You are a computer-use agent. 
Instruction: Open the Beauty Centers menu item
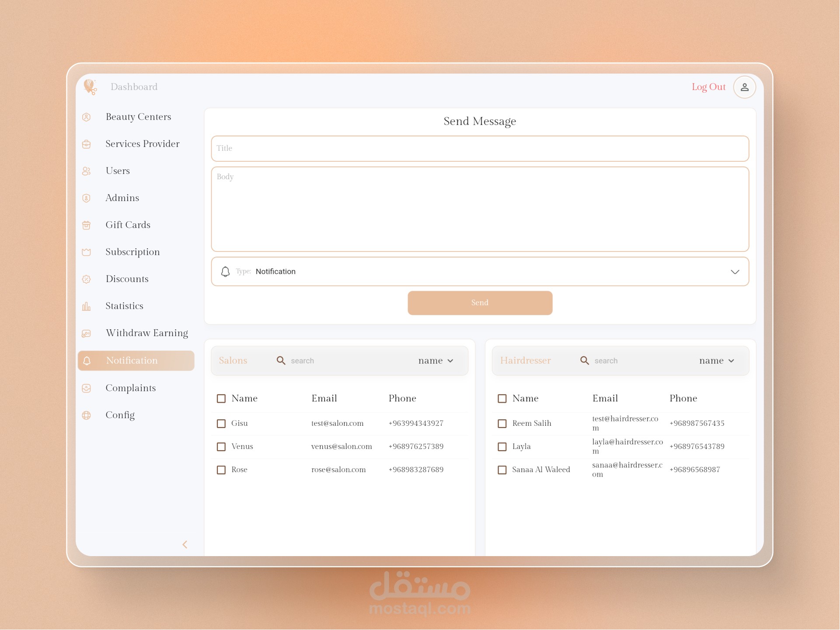tap(138, 117)
